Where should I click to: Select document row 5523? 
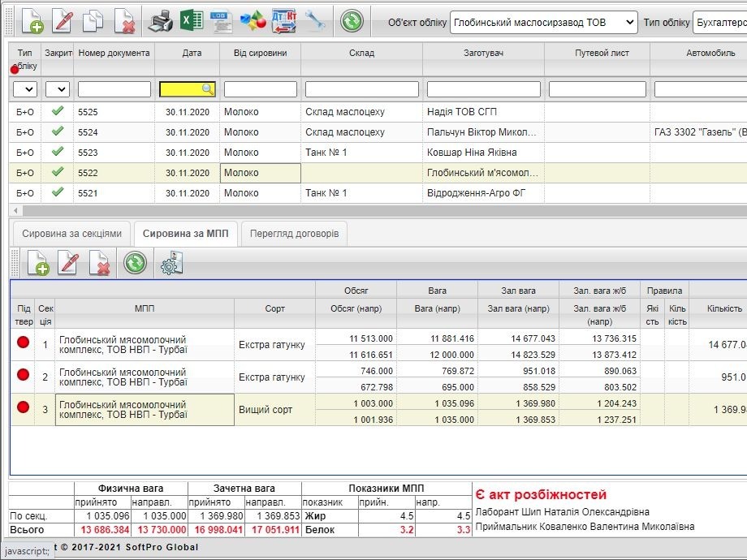[378, 153]
